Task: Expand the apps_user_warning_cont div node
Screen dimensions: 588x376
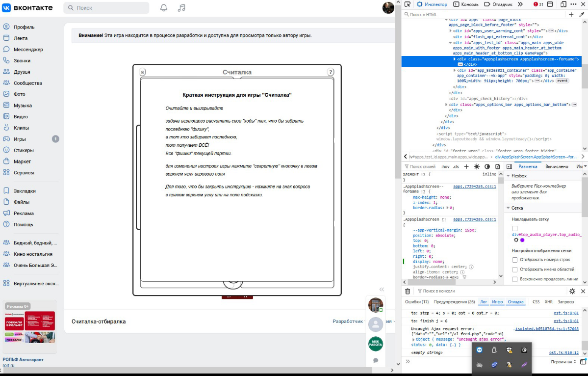Action: [x=450, y=31]
